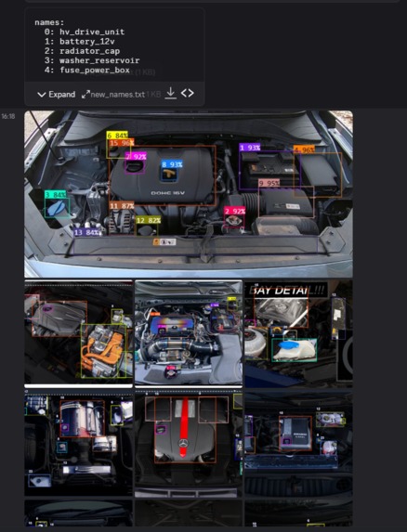This screenshot has width=407, height=532.
Task: Open the BAY DETAIL thumbnail image
Action: (x=298, y=333)
